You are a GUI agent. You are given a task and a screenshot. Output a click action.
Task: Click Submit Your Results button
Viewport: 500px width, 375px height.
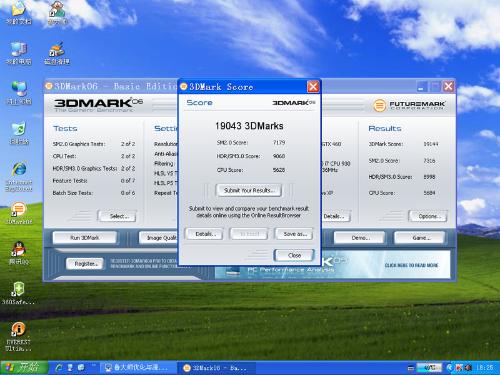(x=248, y=190)
